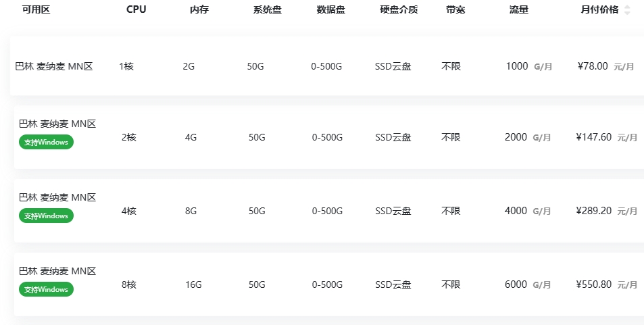
Task: Click the 可用区 column header
Action: tap(36, 10)
